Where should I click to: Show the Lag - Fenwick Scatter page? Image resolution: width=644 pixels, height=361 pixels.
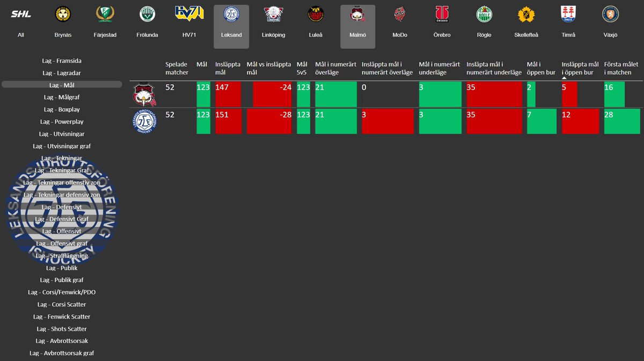click(62, 316)
